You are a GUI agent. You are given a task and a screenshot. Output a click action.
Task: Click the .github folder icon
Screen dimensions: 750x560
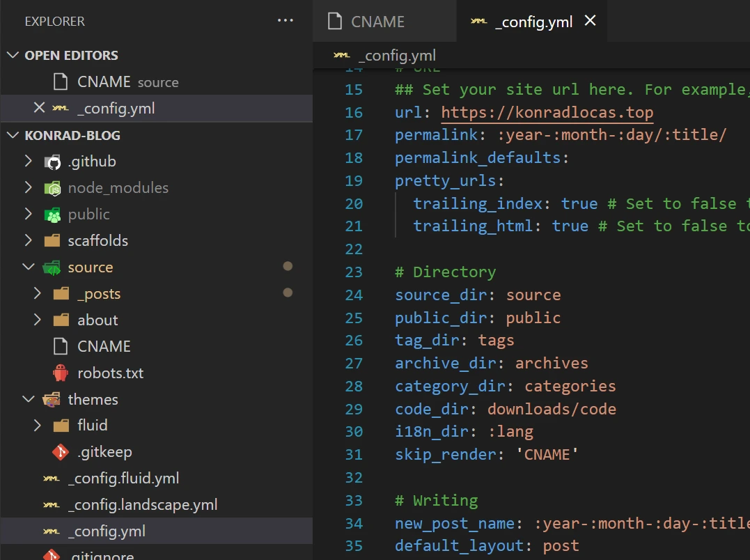[x=52, y=162]
